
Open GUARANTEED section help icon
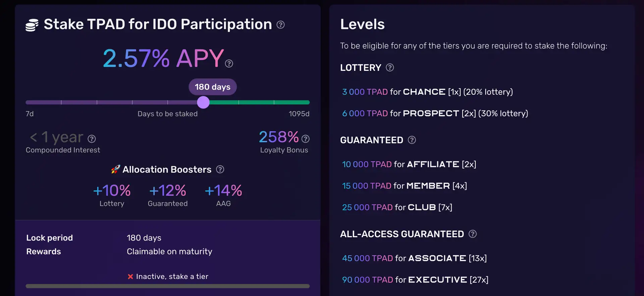[x=412, y=140]
